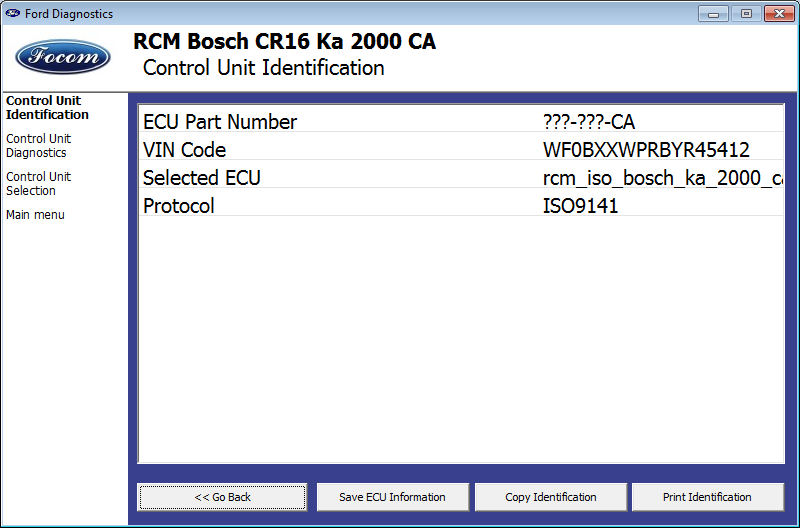This screenshot has width=800, height=528.
Task: Return to Main menu from sidebar
Action: pyautogui.click(x=35, y=215)
